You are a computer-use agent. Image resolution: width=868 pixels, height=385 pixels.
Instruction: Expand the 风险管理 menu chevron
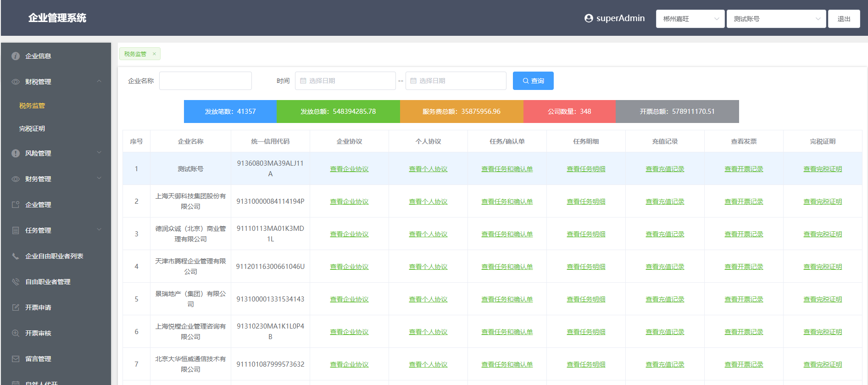(99, 153)
